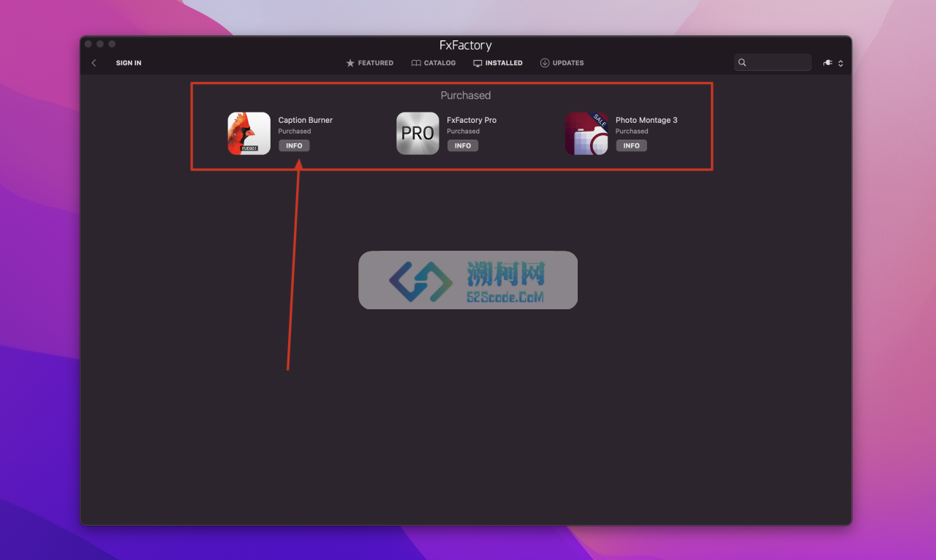Click the Photo Montage 3 product name

coord(646,120)
